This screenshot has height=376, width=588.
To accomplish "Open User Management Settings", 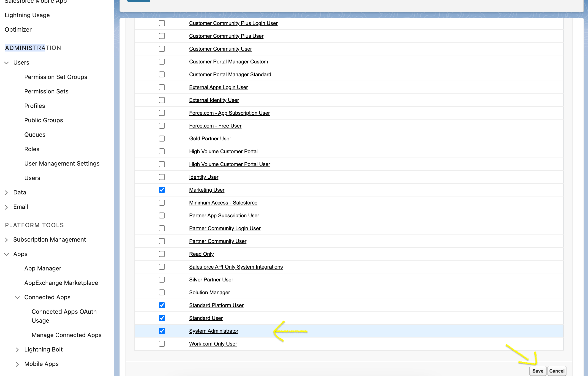I will click(x=62, y=163).
